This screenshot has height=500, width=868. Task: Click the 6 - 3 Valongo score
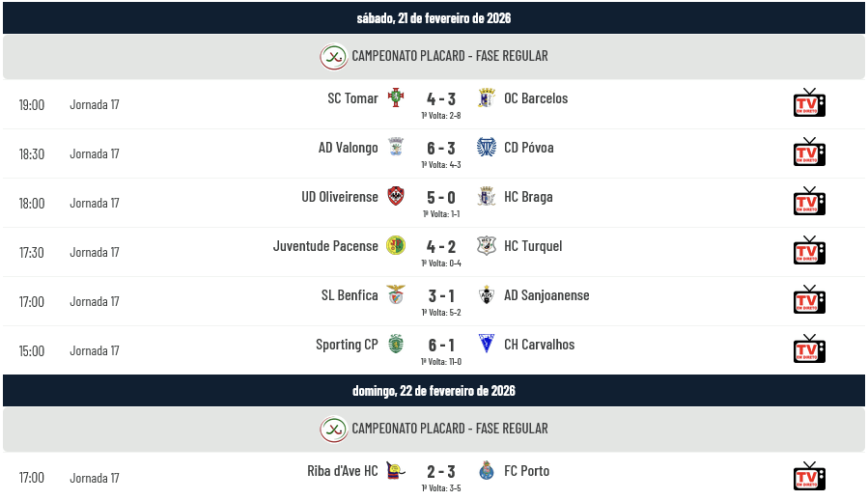(441, 148)
